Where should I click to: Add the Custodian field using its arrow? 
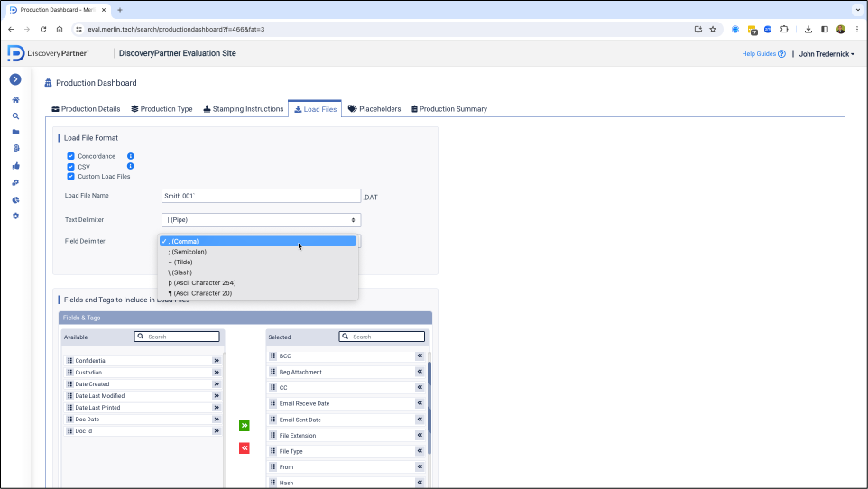click(217, 372)
